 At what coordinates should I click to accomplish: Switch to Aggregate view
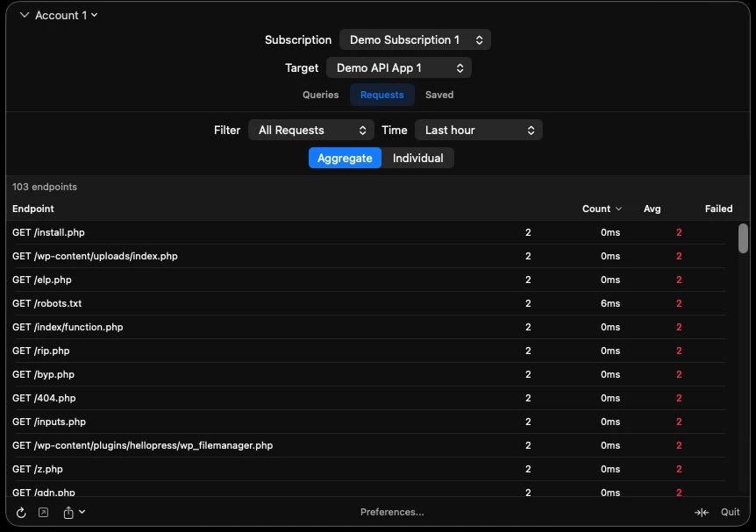point(345,158)
